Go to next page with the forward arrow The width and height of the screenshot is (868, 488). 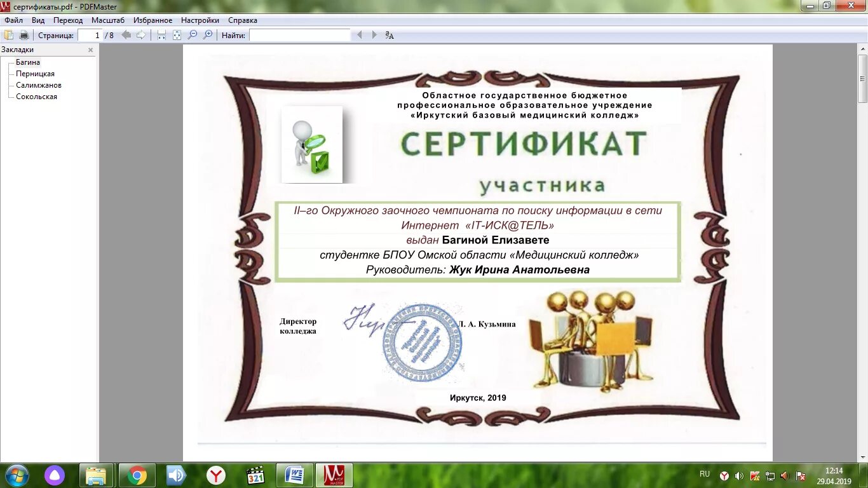click(140, 35)
